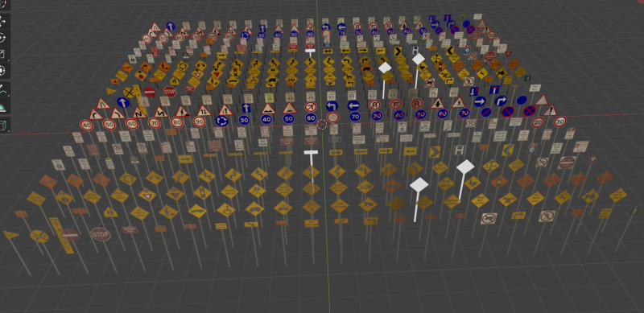Select the Transform tool in toolbar
The height and width of the screenshot is (313, 644).
point(3,71)
